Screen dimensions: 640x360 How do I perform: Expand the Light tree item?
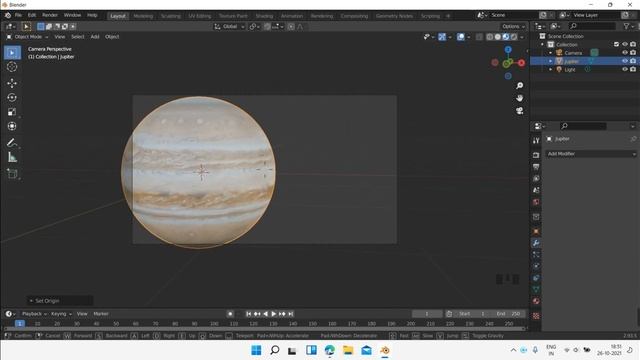[x=551, y=69]
